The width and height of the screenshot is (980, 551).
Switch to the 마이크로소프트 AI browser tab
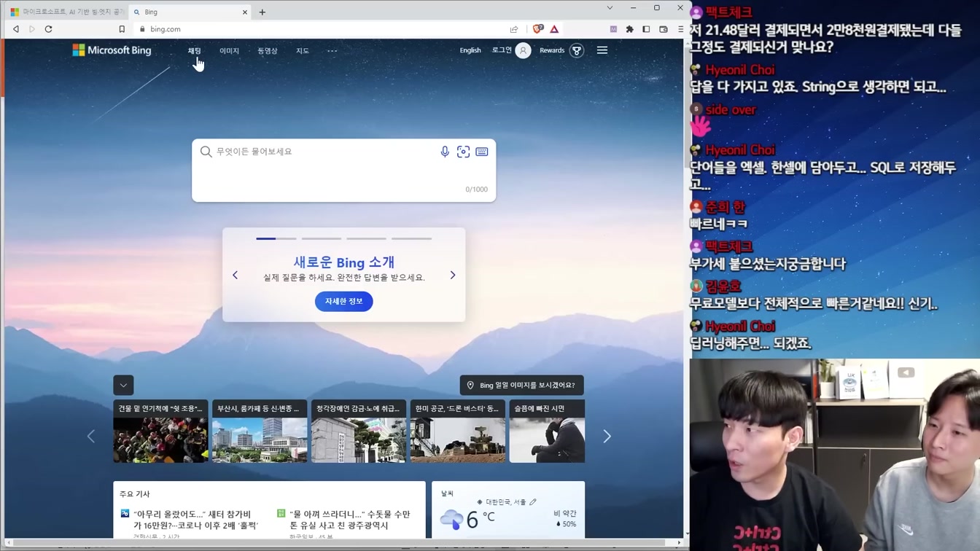pos(66,12)
